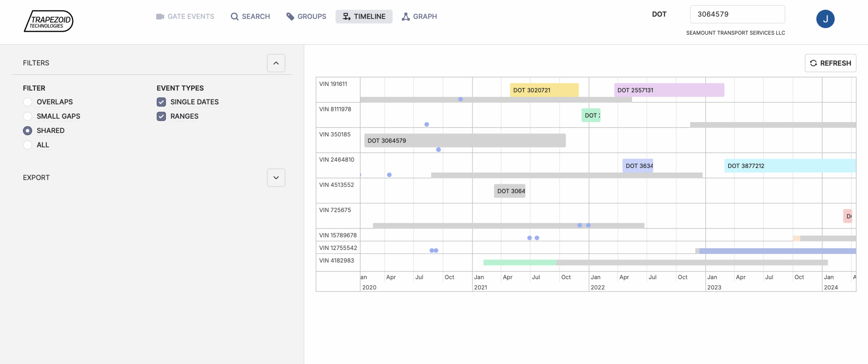Open the user avatar labeled J
The height and width of the screenshot is (364, 868).
[x=826, y=19]
